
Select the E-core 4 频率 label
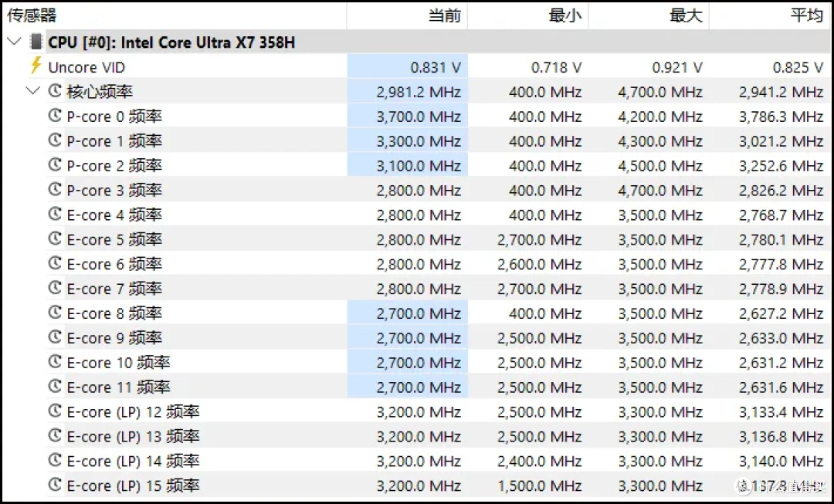pos(114,215)
